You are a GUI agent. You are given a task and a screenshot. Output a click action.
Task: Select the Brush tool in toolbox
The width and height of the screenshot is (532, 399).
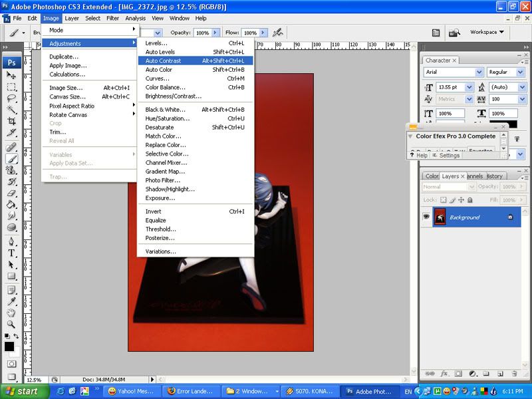(11, 158)
